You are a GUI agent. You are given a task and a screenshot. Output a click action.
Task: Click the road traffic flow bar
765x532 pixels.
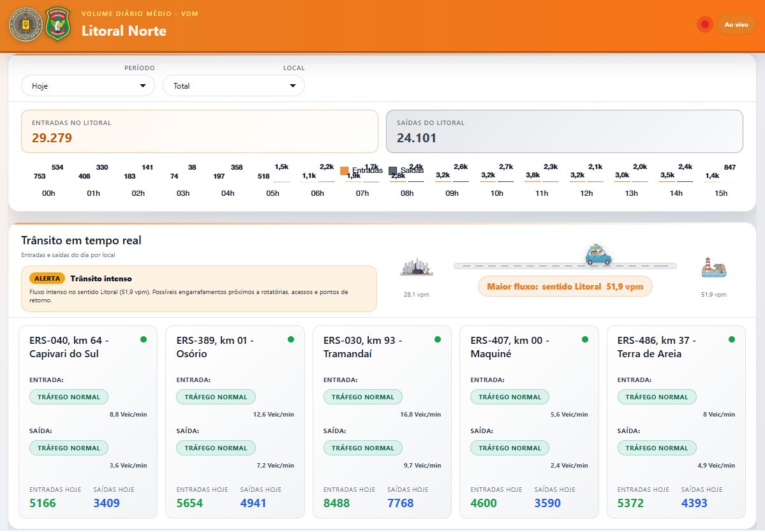(x=510, y=265)
